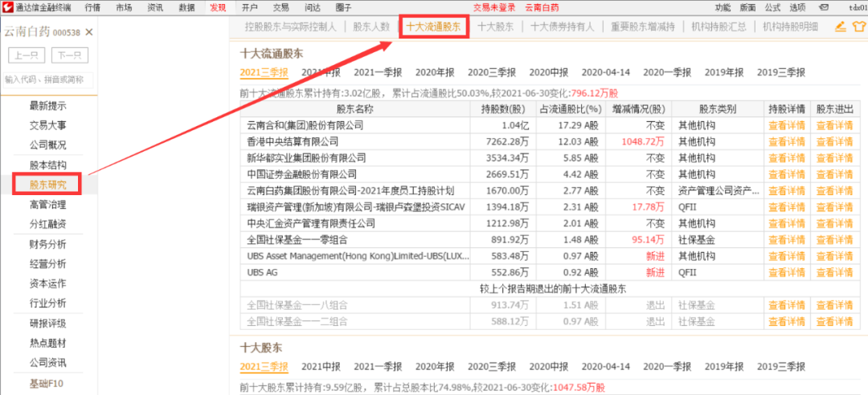Go to previous stock with 上一只
The width and height of the screenshot is (868, 395).
pos(27,55)
